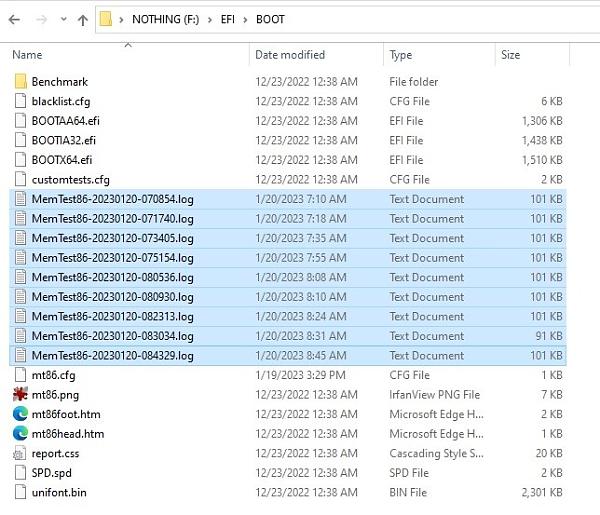The width and height of the screenshot is (600, 515).
Task: Sort by the Name column header
Action: point(27,55)
